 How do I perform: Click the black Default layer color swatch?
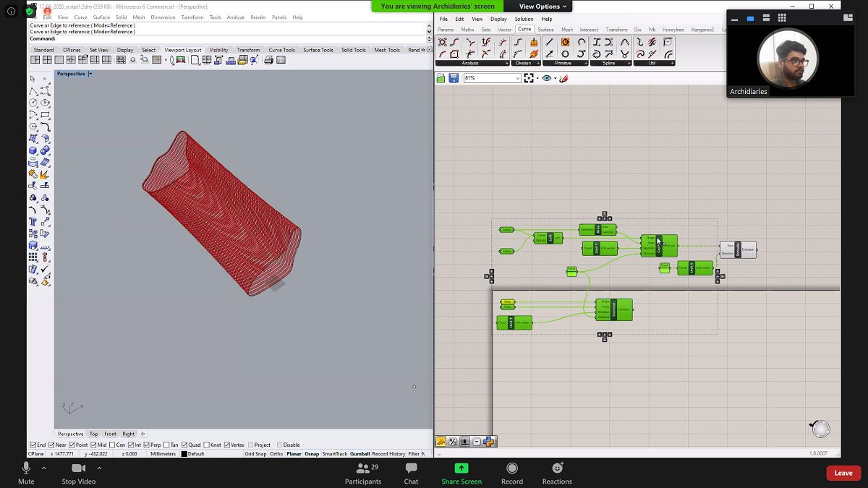click(x=183, y=453)
